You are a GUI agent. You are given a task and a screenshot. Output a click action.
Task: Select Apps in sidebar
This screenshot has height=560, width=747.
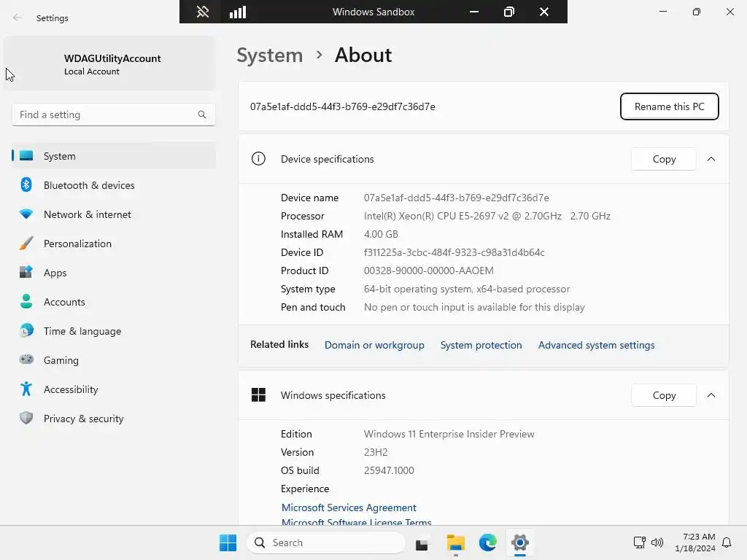113,273
